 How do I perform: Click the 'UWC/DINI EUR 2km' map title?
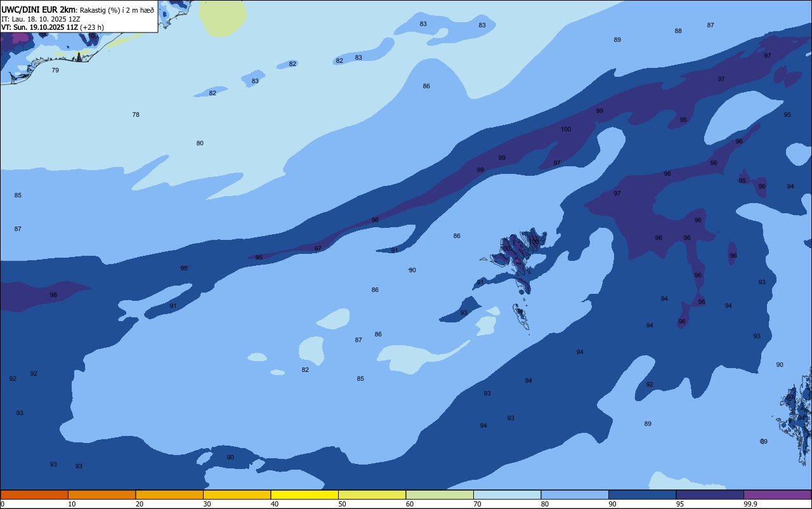point(38,10)
